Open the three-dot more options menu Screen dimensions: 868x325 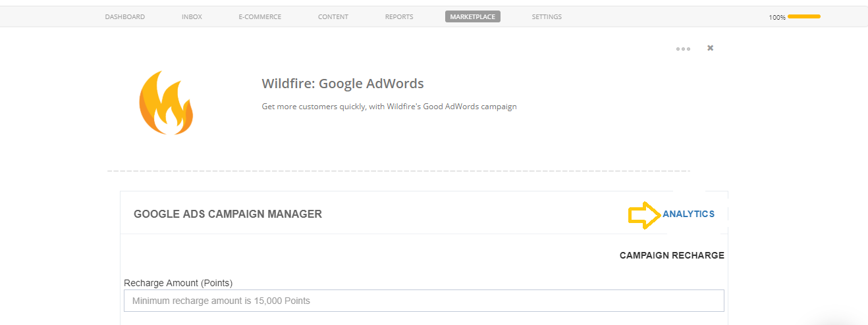(x=683, y=49)
